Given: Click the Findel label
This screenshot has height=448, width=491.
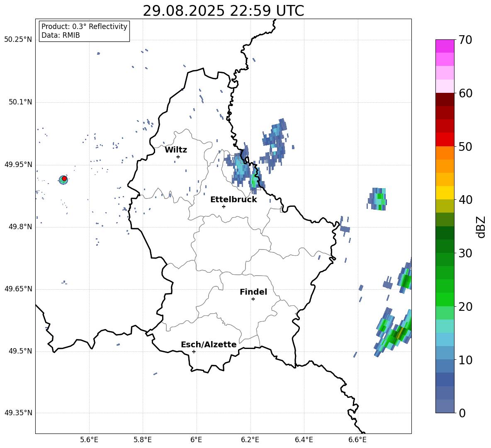Looking at the screenshot, I should 253,292.
